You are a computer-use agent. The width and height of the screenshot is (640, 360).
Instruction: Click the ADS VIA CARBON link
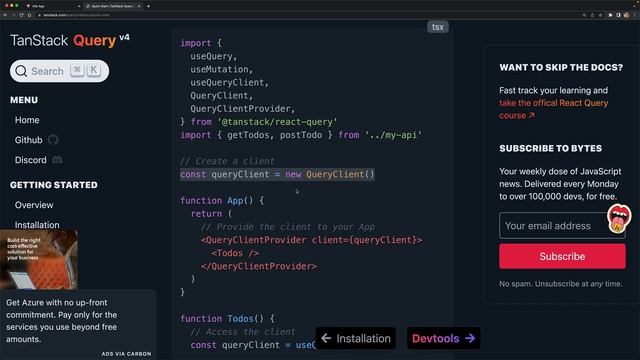126,354
